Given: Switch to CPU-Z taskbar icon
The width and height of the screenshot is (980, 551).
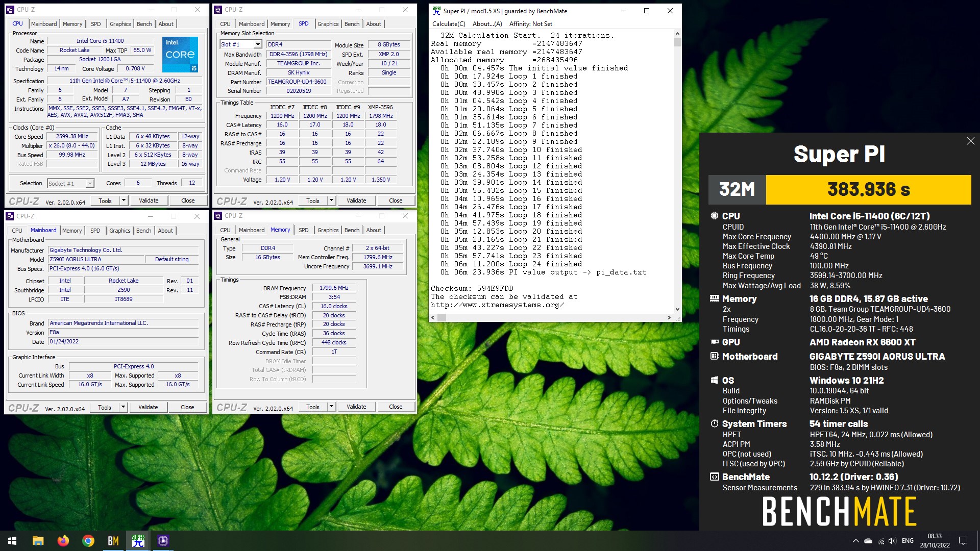Looking at the screenshot, I should point(163,541).
